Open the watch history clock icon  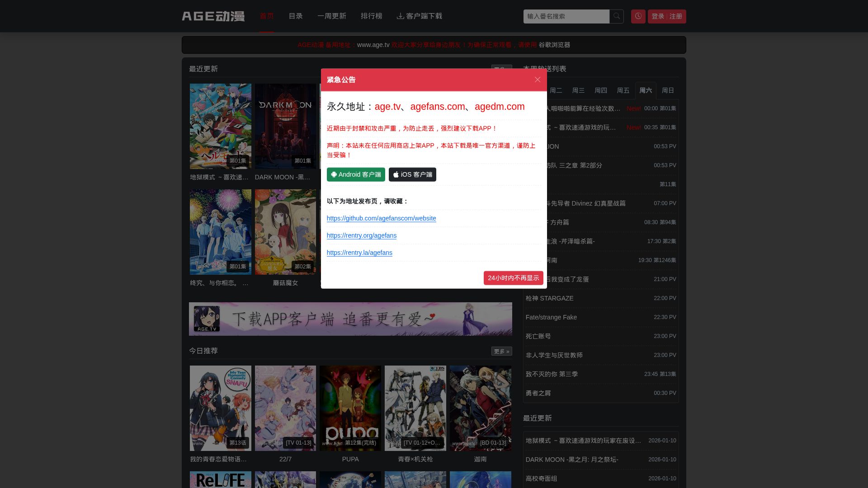coord(638,16)
